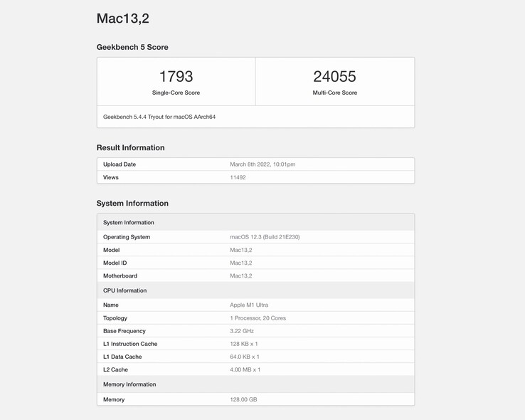This screenshot has height=420, width=525.
Task: Click the L2 Cache 4.00 MB value
Action: (x=245, y=369)
